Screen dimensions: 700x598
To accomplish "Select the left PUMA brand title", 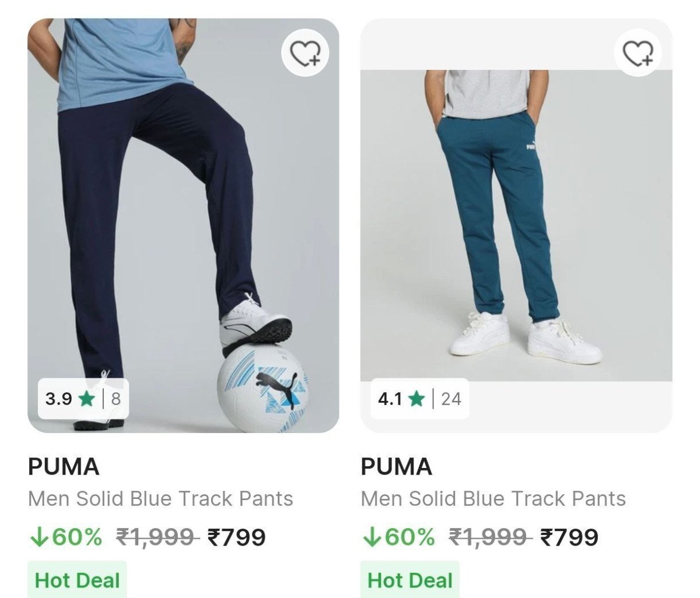I will point(63,466).
